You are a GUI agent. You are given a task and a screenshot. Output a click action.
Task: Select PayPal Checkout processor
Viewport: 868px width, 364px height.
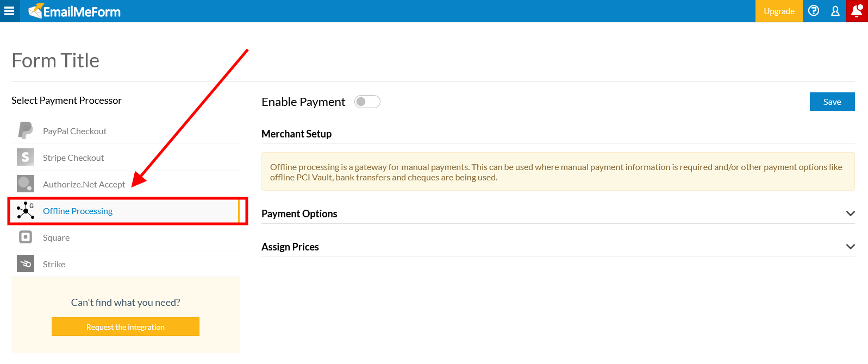126,131
